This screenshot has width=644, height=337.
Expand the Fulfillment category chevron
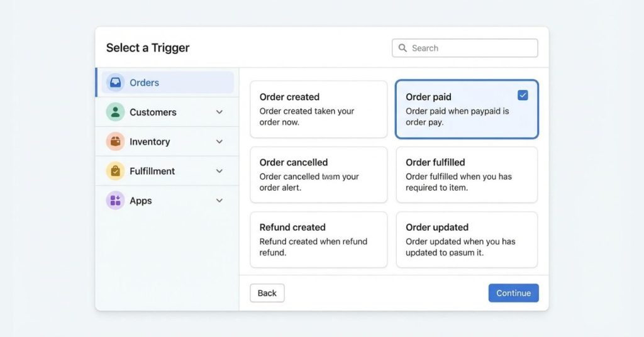219,171
